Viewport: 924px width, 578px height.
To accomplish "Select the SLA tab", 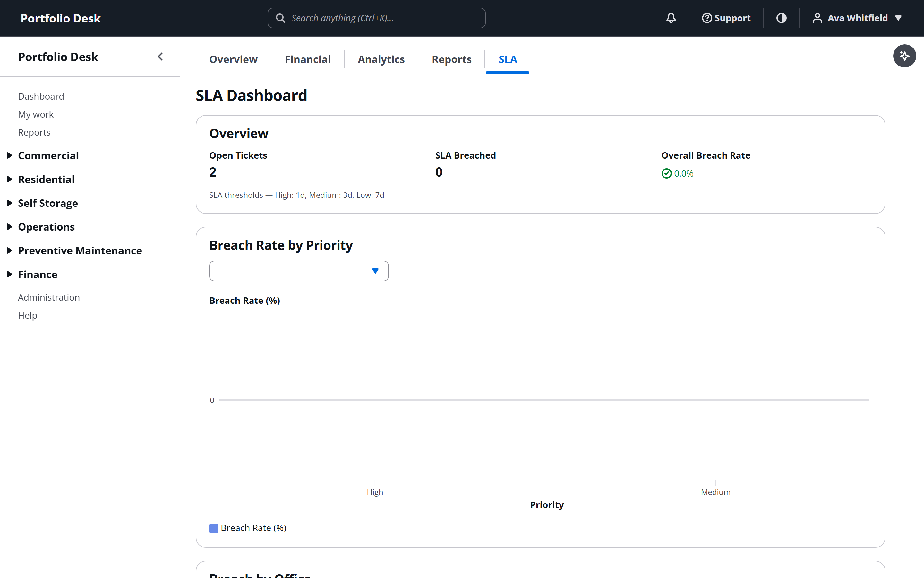I will (508, 59).
